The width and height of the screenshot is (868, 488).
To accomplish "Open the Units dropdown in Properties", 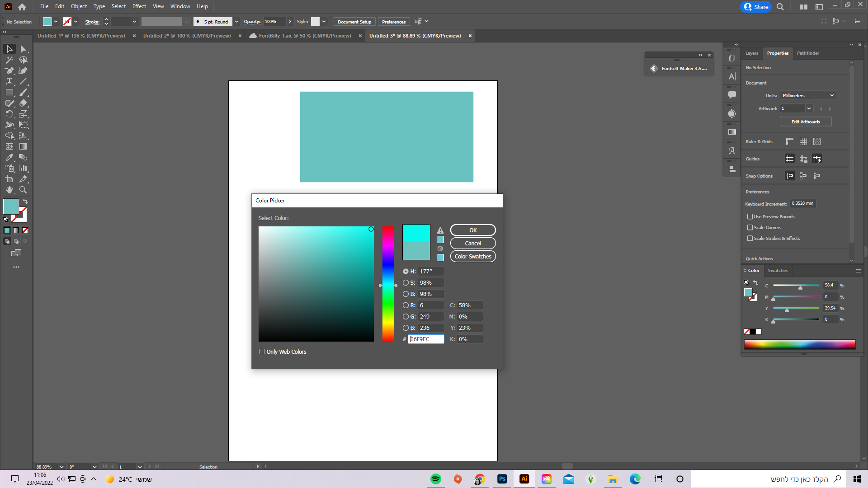I will [x=807, y=95].
